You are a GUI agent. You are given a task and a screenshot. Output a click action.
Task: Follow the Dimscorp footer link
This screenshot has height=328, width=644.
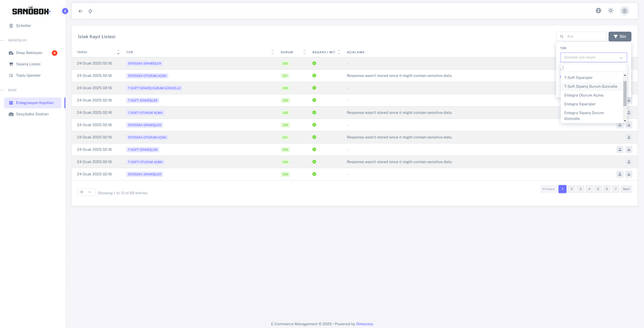(x=365, y=324)
